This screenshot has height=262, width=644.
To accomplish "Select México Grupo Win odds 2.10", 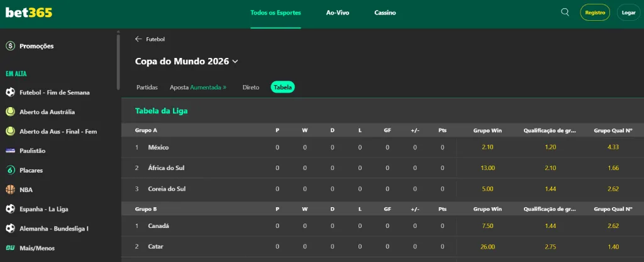I will (x=487, y=147).
